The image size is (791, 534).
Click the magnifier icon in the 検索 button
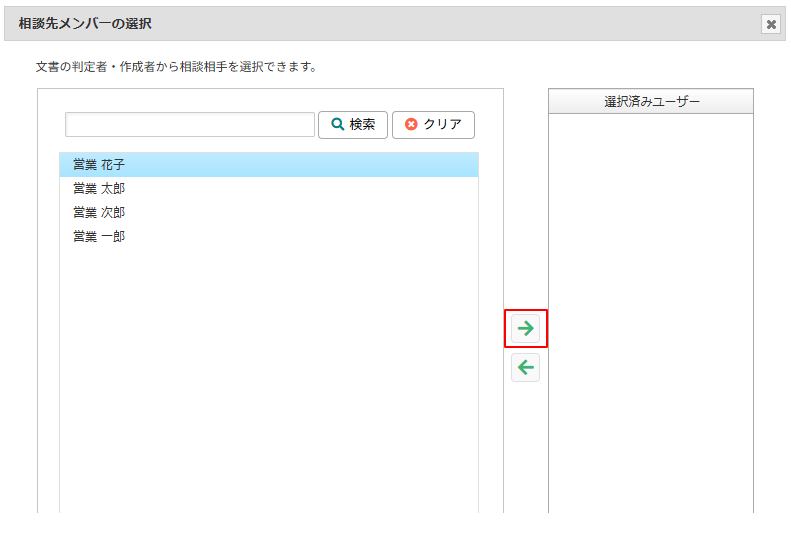point(337,125)
